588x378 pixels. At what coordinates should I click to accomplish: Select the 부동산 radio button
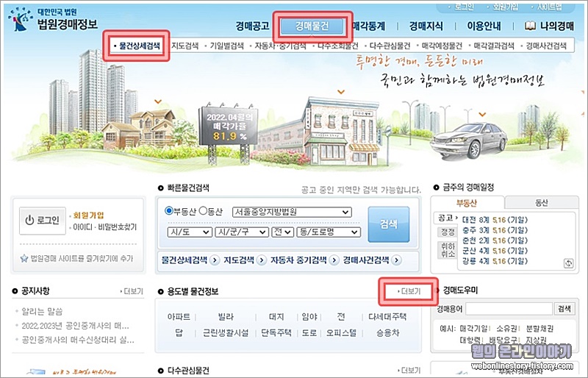coord(168,211)
